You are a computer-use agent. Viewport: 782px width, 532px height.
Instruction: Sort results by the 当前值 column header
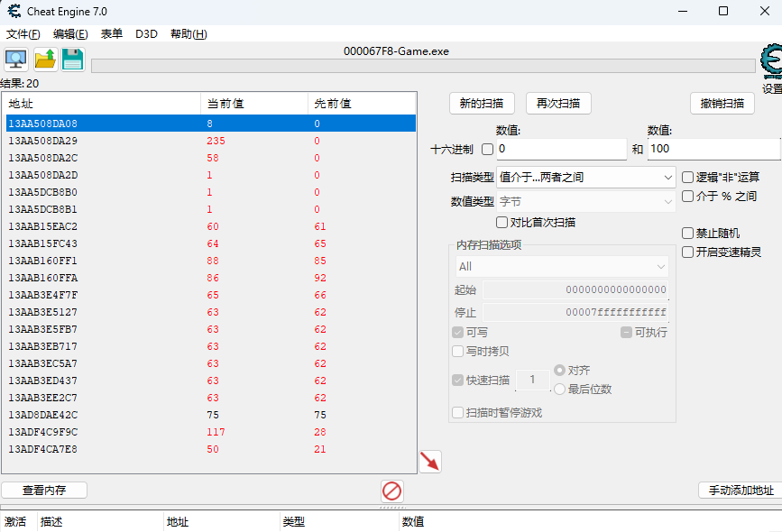(254, 104)
